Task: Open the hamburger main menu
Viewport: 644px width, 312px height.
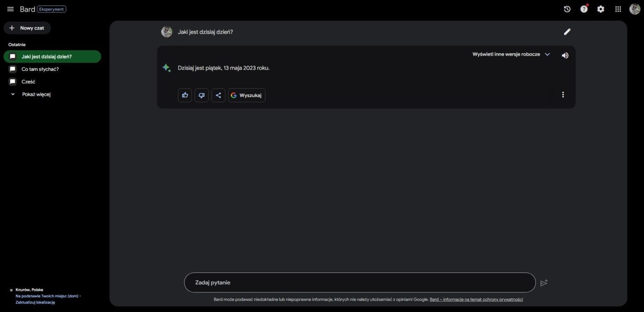Action: [10, 9]
